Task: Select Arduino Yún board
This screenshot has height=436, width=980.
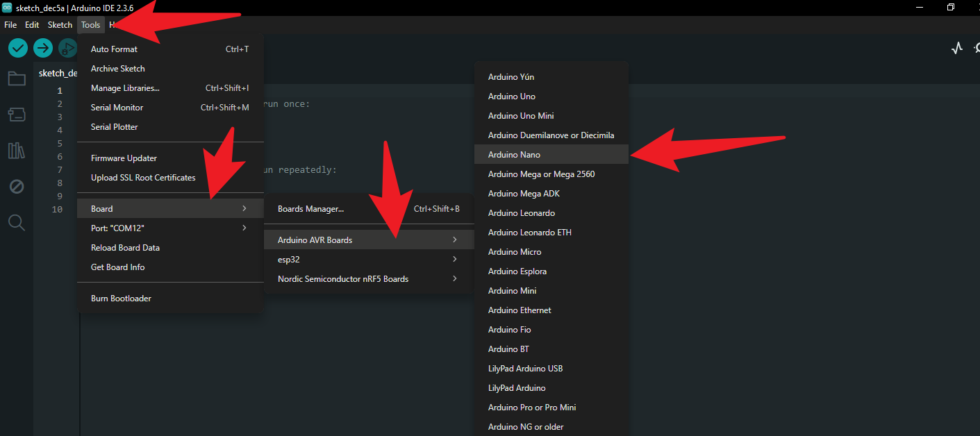Action: point(551,77)
